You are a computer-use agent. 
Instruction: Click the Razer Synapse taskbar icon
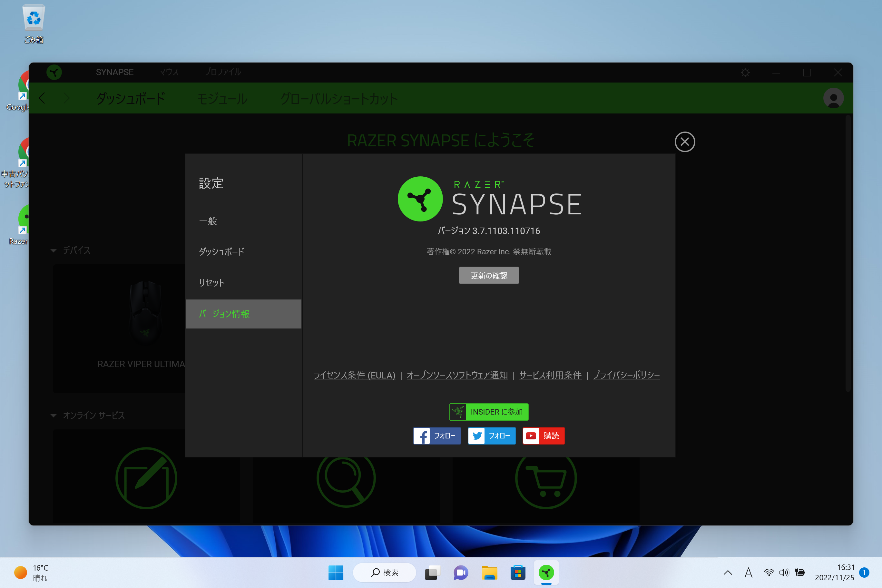(x=546, y=572)
